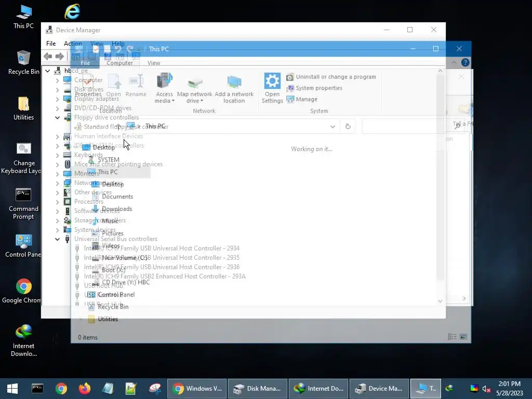Screen dimensions: 532x399
Task: Open Internet Download Manager desktop icon
Action: (x=23, y=340)
